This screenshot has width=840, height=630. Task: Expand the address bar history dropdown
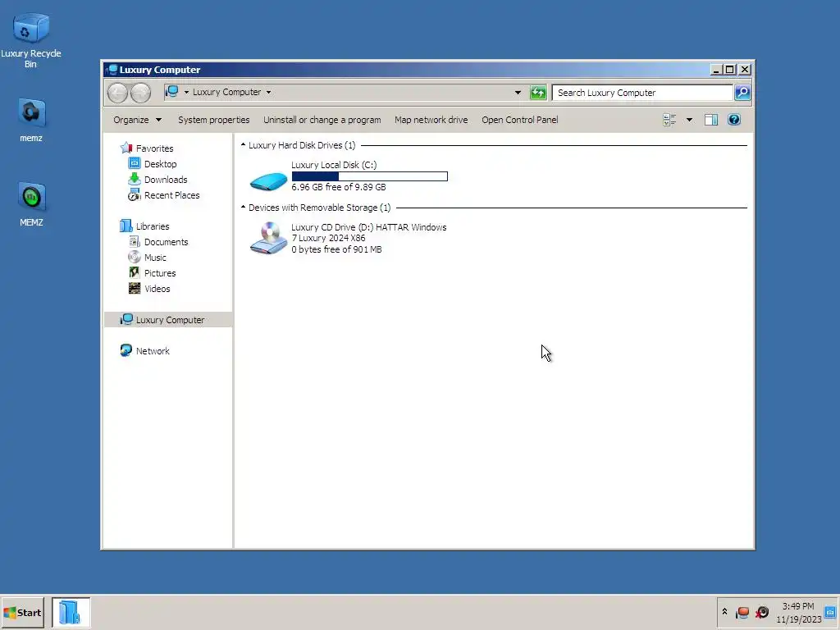(518, 93)
